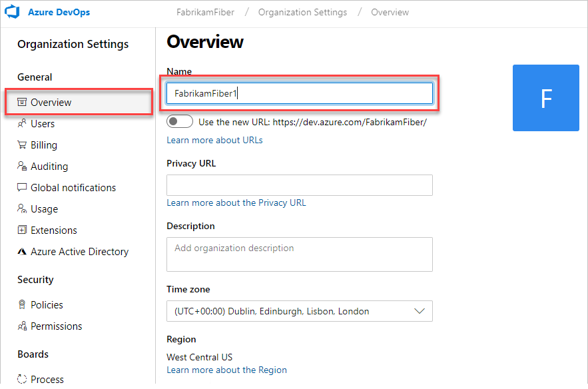The image size is (588, 389).
Task: Click the organization Name input field
Action: pyautogui.click(x=300, y=93)
